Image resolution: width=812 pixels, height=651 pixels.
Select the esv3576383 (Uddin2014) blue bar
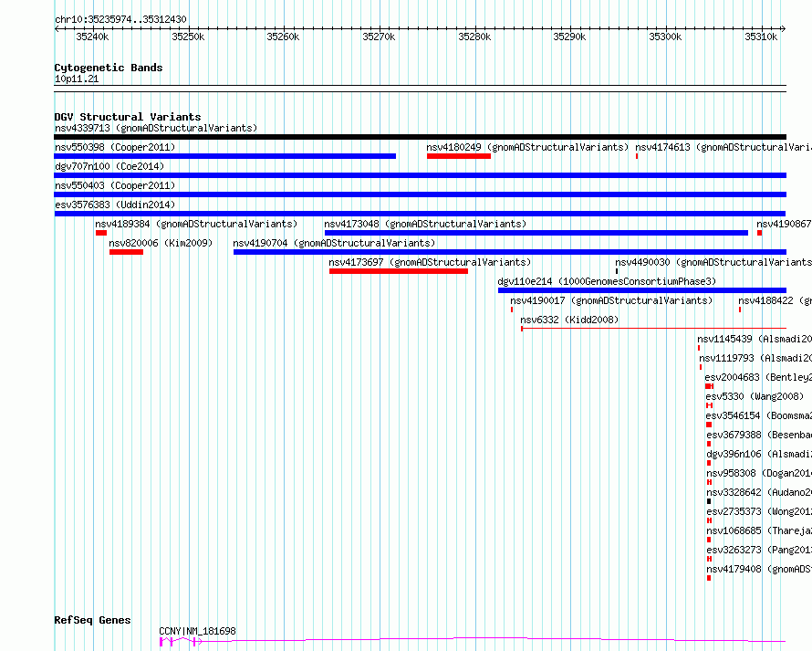pyautogui.click(x=420, y=214)
